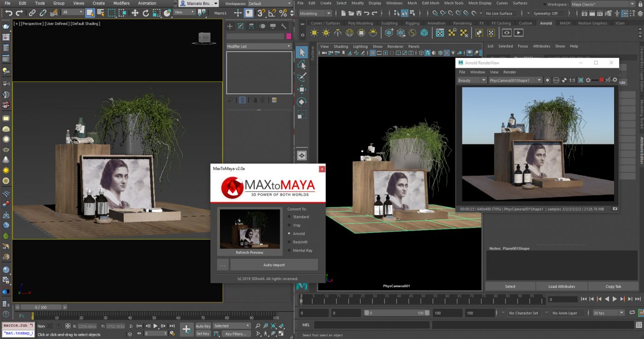Click the Arnold skydome light shelf icon
Image resolution: width=644 pixels, height=339 pixels.
tap(350, 33)
